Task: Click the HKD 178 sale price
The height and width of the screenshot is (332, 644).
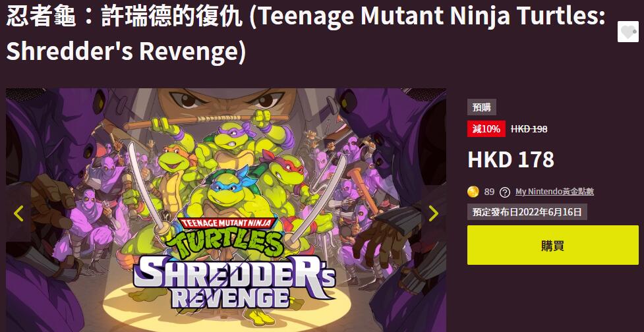Action: 511,159
